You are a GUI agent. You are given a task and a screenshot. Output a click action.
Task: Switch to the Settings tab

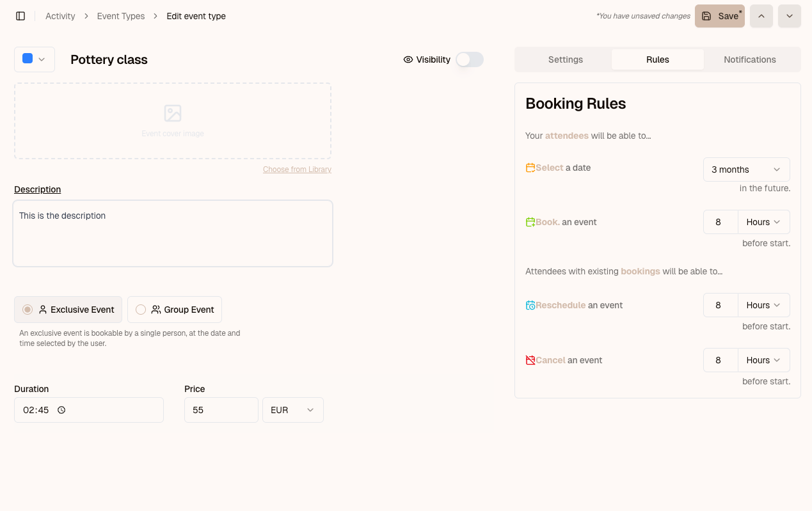565,59
